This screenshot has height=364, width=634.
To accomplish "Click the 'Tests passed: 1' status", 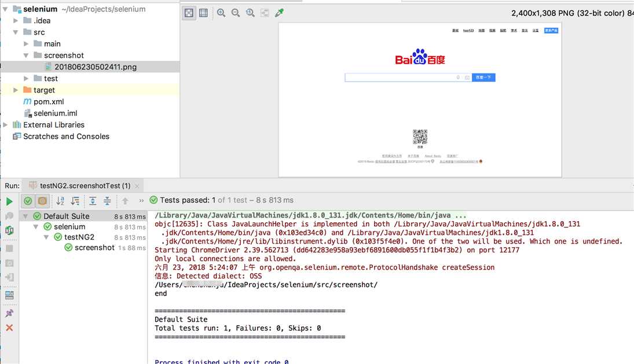I will pyautogui.click(x=188, y=200).
